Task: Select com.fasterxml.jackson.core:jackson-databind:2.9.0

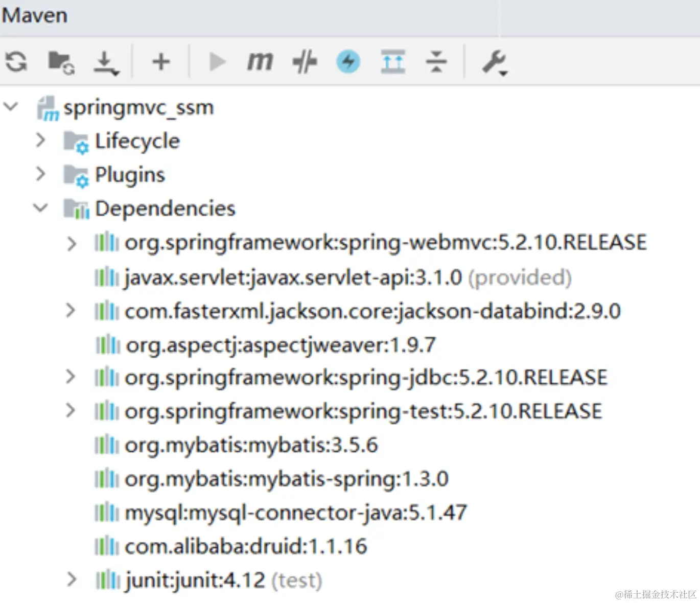Action: [373, 311]
